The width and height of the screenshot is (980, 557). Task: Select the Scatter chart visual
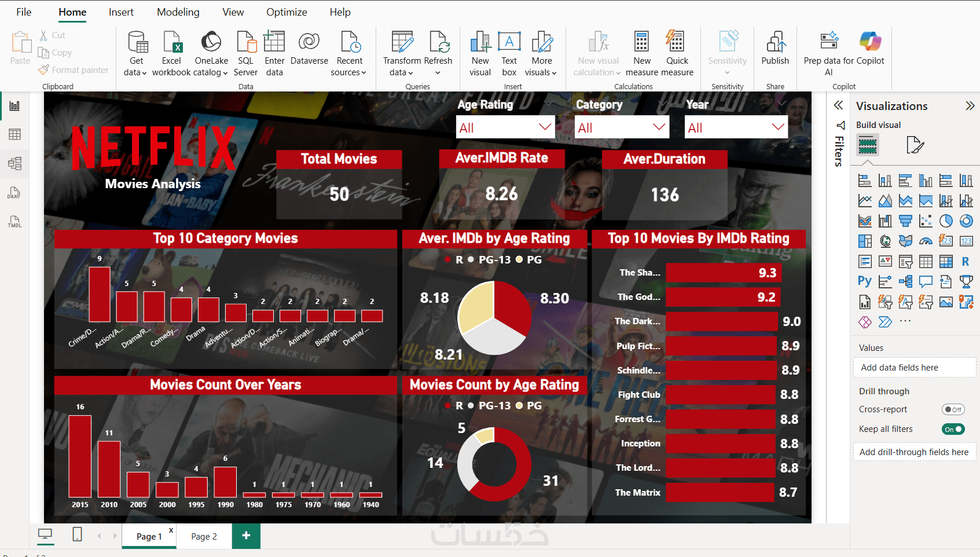click(x=926, y=221)
